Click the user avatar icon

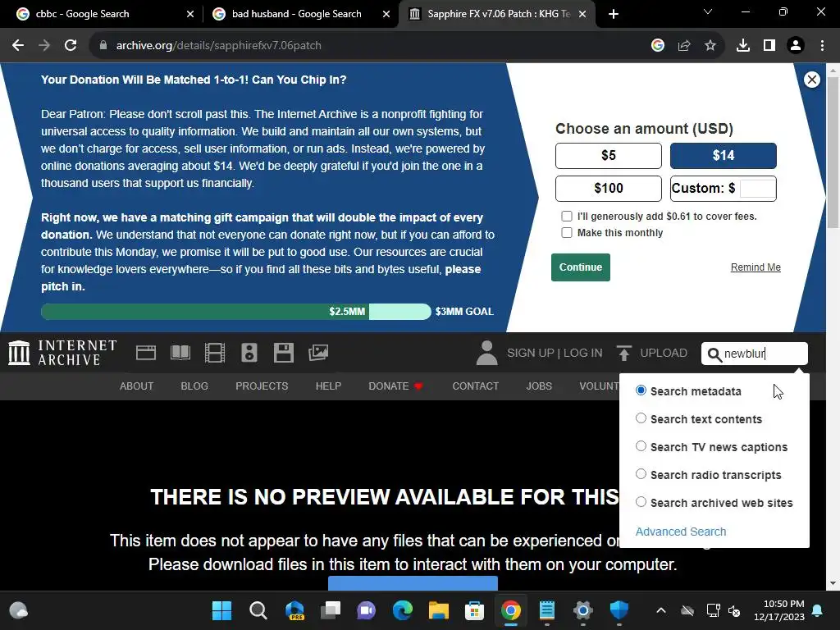[486, 353]
